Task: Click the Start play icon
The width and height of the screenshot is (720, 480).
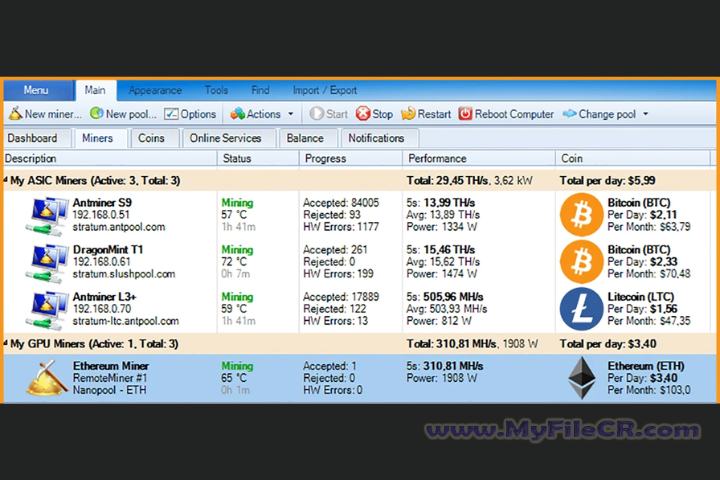Action: 317,113
